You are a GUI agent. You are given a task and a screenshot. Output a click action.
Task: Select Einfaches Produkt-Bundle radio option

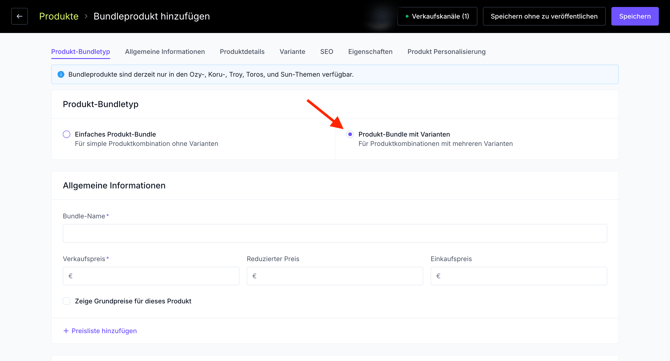pos(66,134)
